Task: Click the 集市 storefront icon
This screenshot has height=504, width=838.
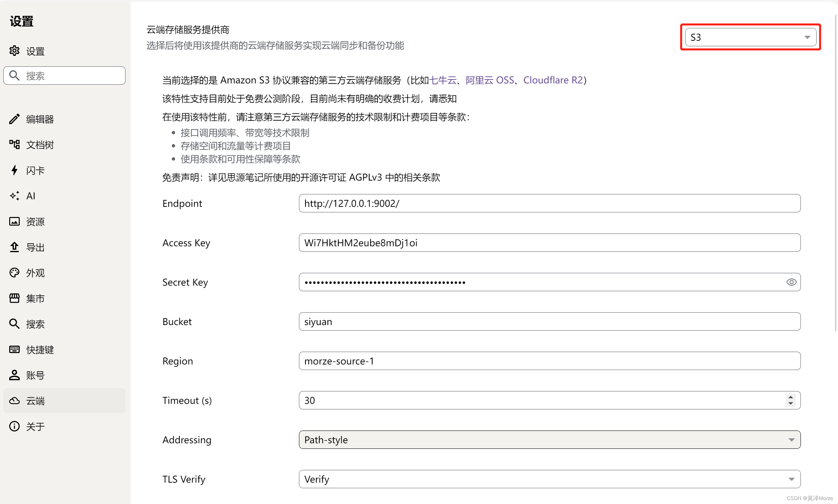Action: (x=14, y=298)
